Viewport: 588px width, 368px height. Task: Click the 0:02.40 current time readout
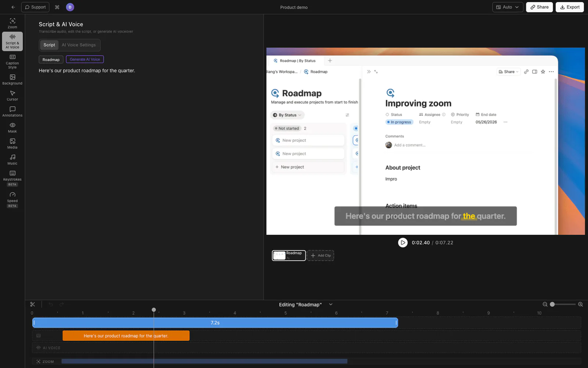pos(421,243)
